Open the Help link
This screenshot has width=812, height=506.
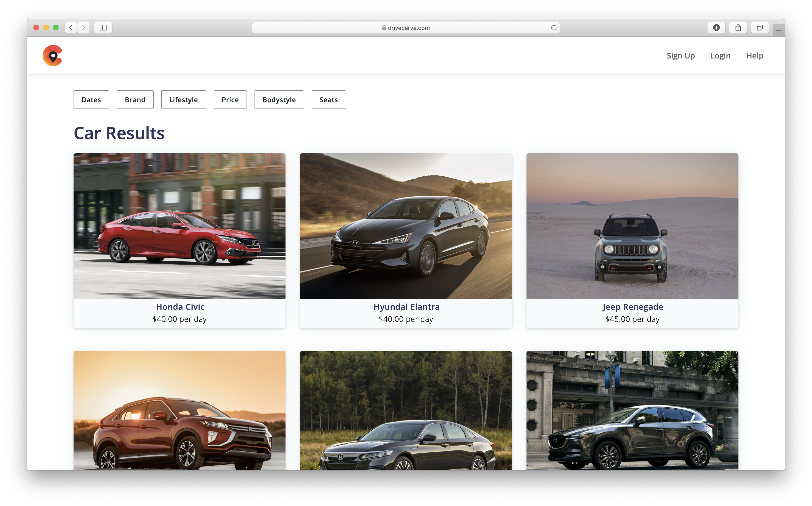pos(754,56)
